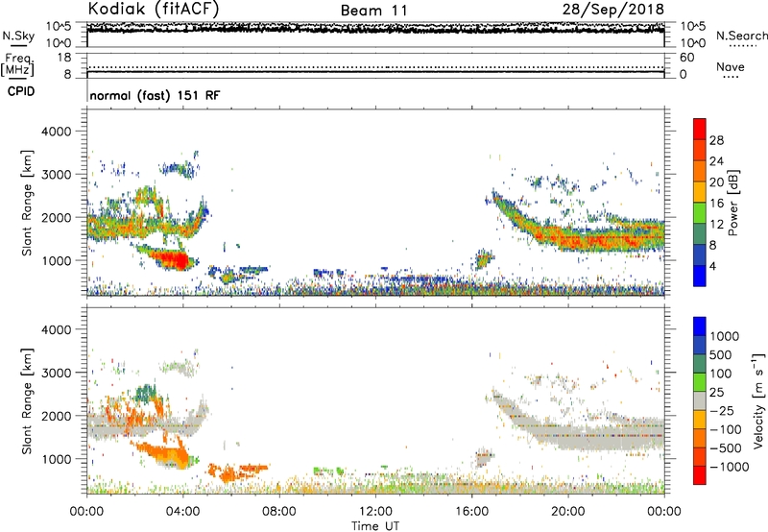This screenshot has height=532, width=768.
Task: Click the '-1000' velocity colorbar tick
Action: (730, 467)
